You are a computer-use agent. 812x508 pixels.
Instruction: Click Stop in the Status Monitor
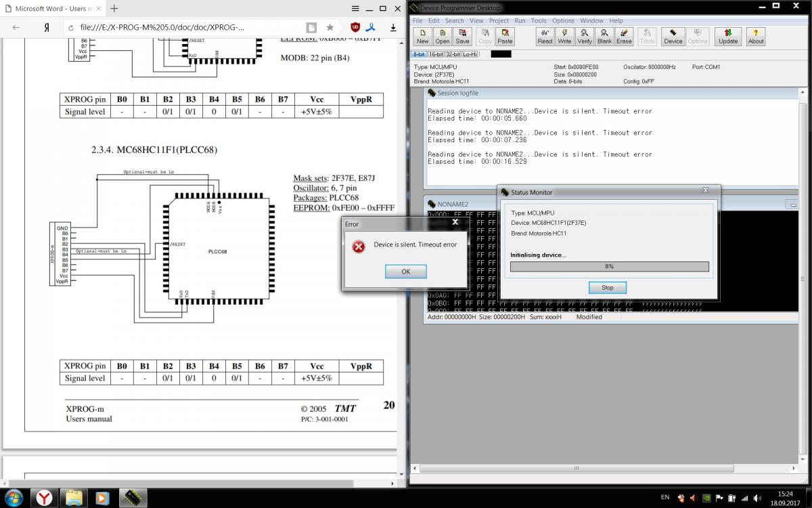tap(608, 288)
